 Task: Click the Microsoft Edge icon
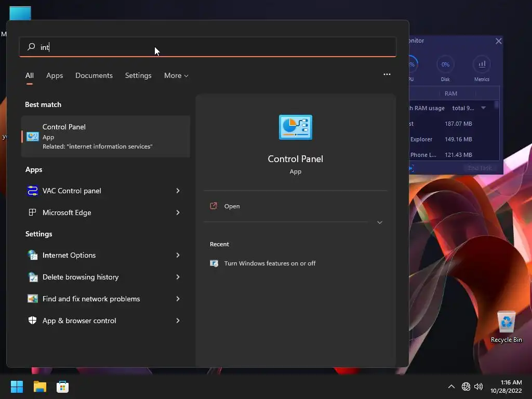[33, 212]
